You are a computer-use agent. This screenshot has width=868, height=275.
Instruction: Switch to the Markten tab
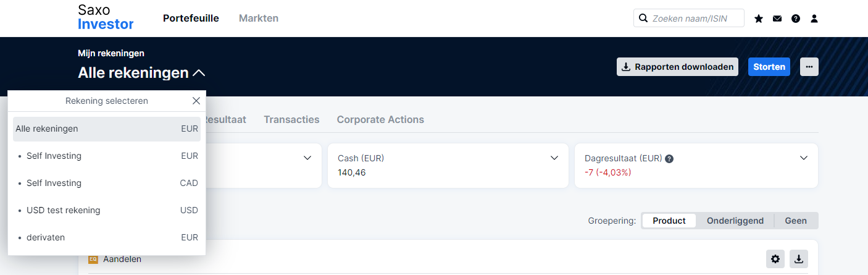pyautogui.click(x=259, y=19)
